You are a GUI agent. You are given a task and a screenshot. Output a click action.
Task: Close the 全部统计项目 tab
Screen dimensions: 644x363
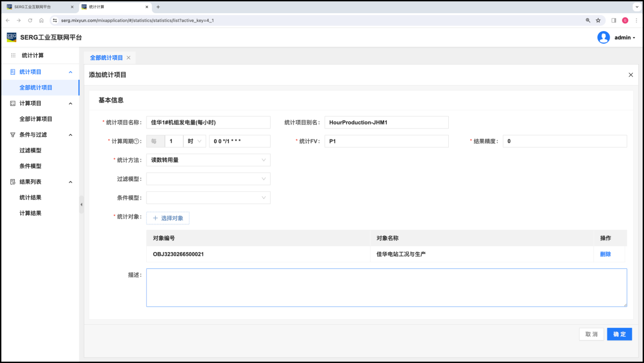point(129,58)
